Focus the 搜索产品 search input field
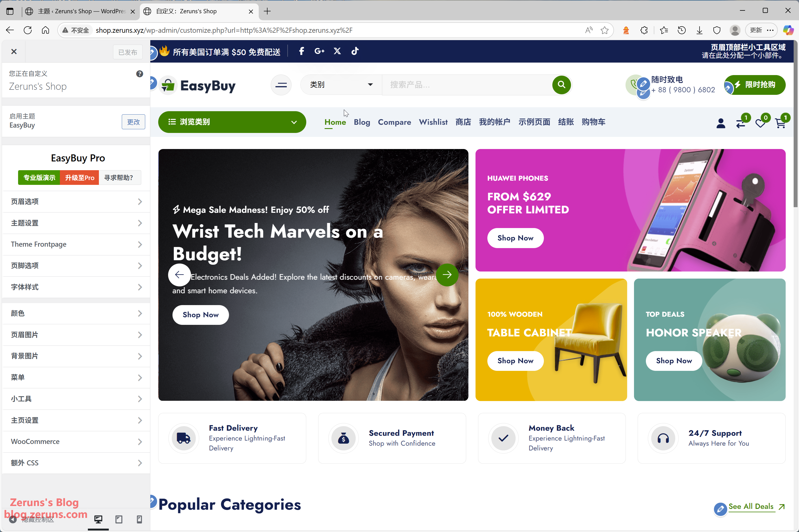 pos(466,84)
